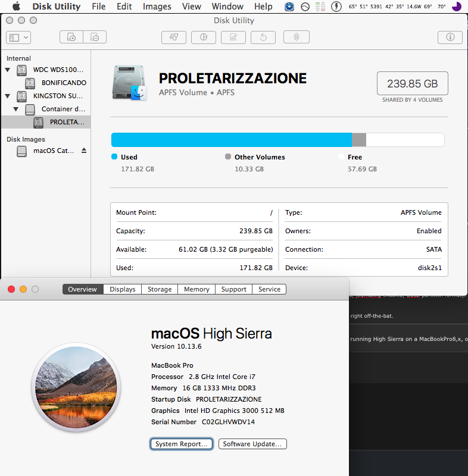This screenshot has height=476, width=468.
Task: Open the Disk Utility menu
Action: [x=57, y=7]
